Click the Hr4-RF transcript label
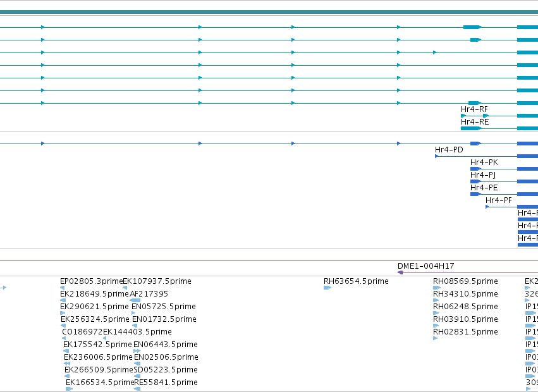The height and width of the screenshot is (392, 538). click(x=474, y=109)
